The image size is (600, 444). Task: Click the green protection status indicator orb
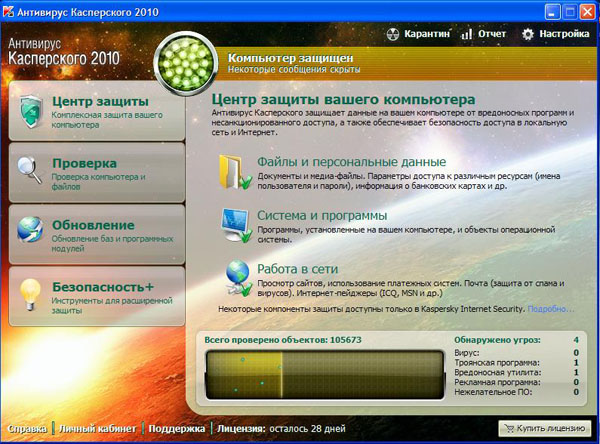186,63
